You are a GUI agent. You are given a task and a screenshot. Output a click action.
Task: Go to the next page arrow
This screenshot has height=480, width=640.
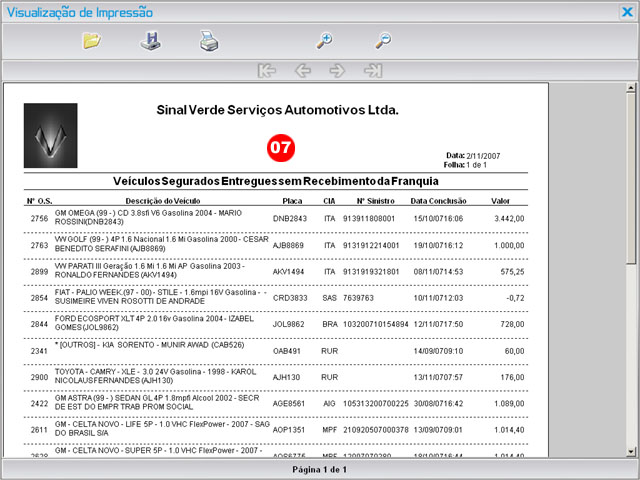tap(337, 71)
